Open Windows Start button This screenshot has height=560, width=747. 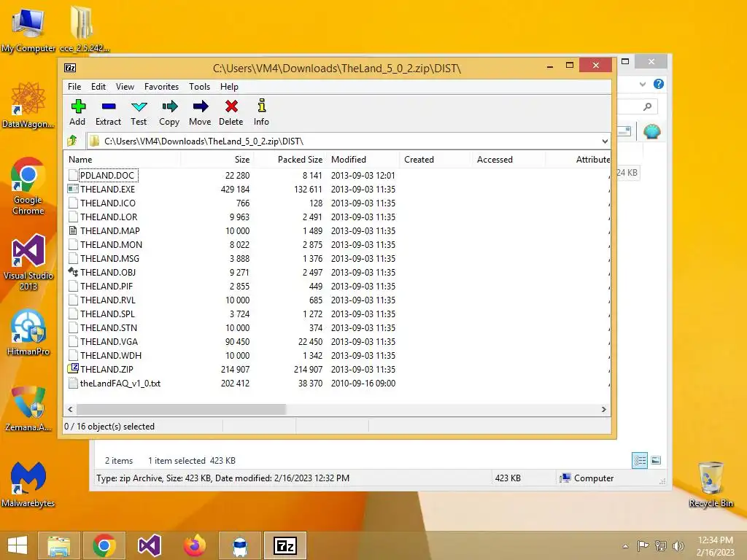click(x=18, y=545)
